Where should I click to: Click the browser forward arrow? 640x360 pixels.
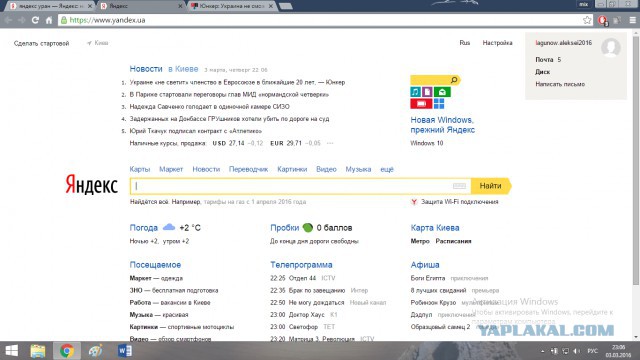click(21, 20)
